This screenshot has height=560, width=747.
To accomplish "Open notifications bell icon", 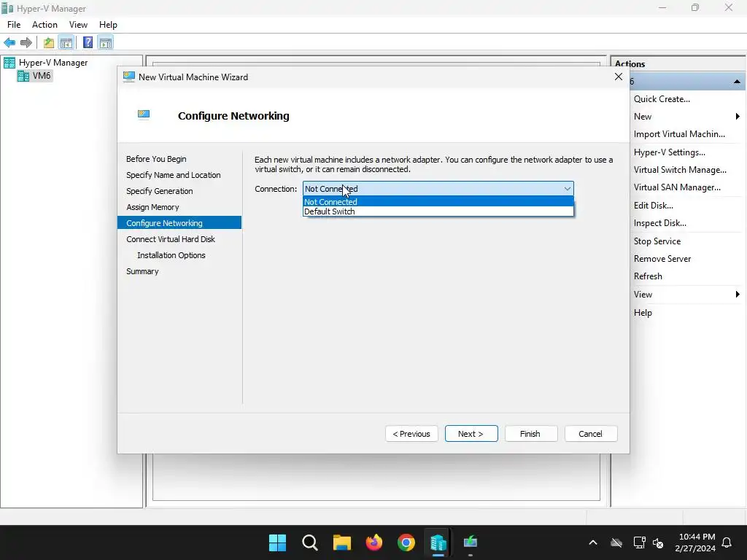I will pyautogui.click(x=727, y=542).
